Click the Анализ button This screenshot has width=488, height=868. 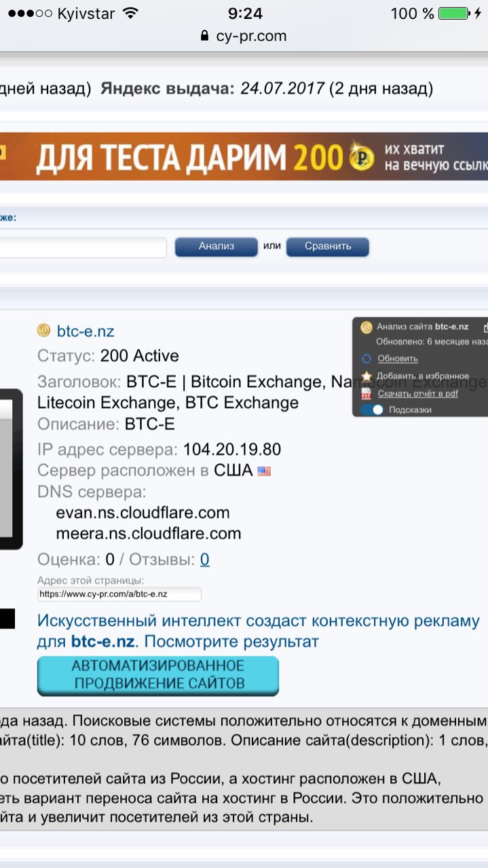pos(216,246)
